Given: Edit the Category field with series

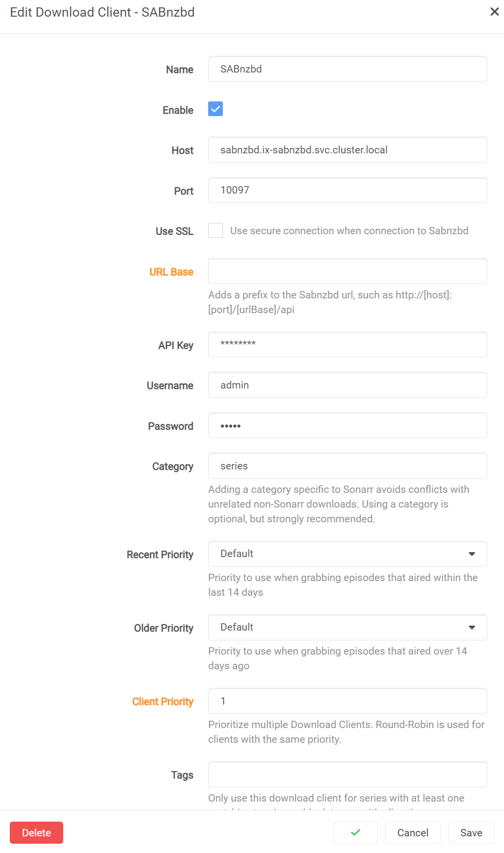Looking at the screenshot, I should [x=347, y=466].
